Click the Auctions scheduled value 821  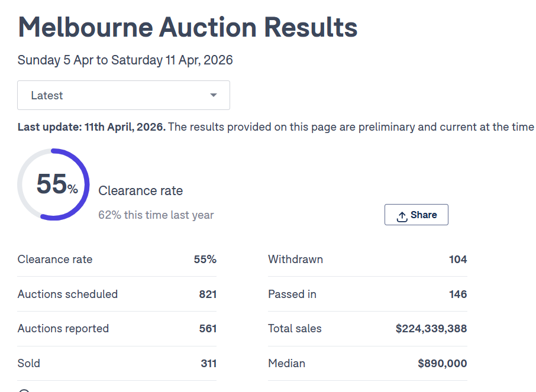208,294
